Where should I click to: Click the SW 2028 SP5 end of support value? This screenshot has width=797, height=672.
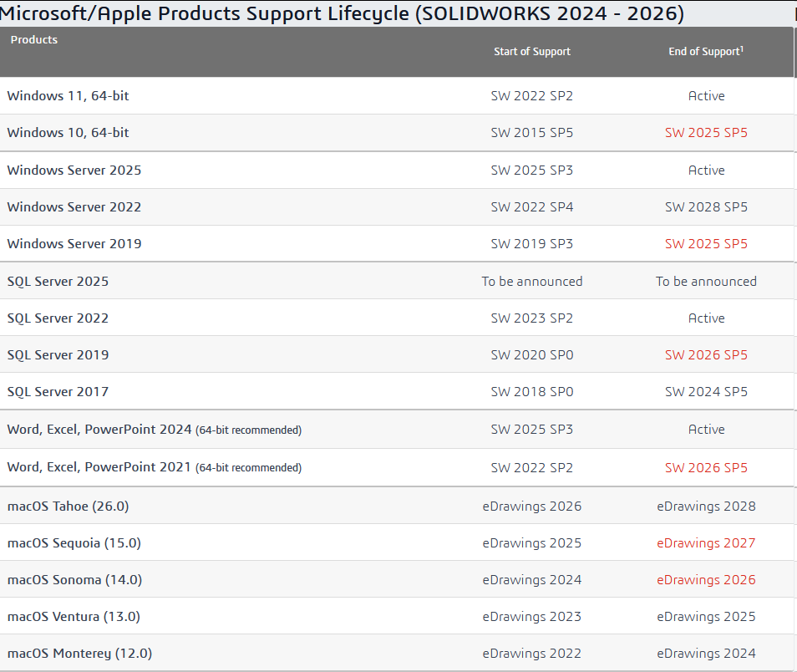pyautogui.click(x=706, y=206)
